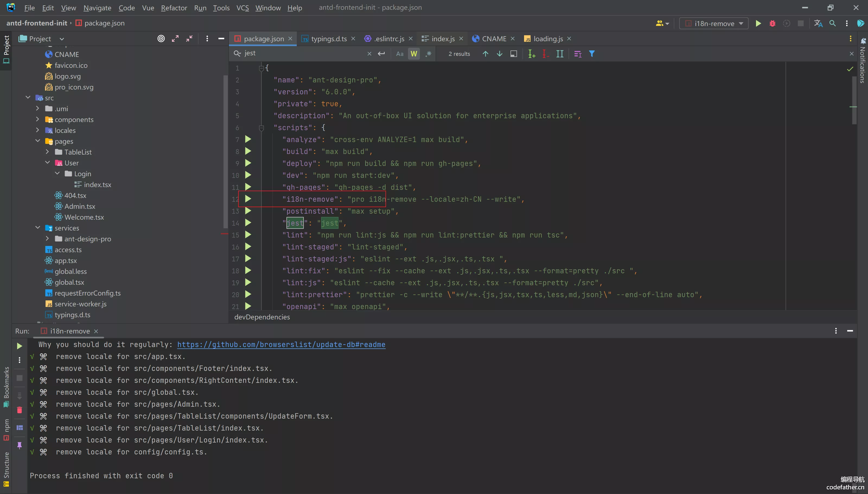
Task: Toggle the Project side tool window
Action: 6,50
